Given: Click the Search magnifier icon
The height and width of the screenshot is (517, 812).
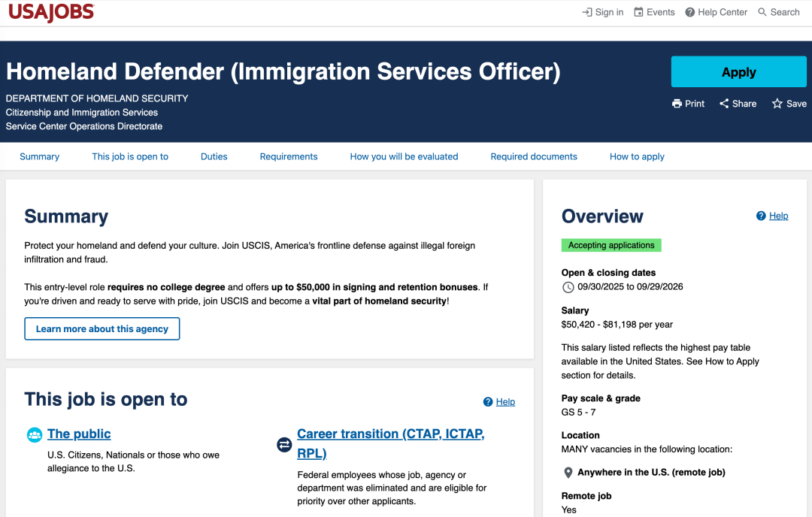Looking at the screenshot, I should (x=762, y=12).
